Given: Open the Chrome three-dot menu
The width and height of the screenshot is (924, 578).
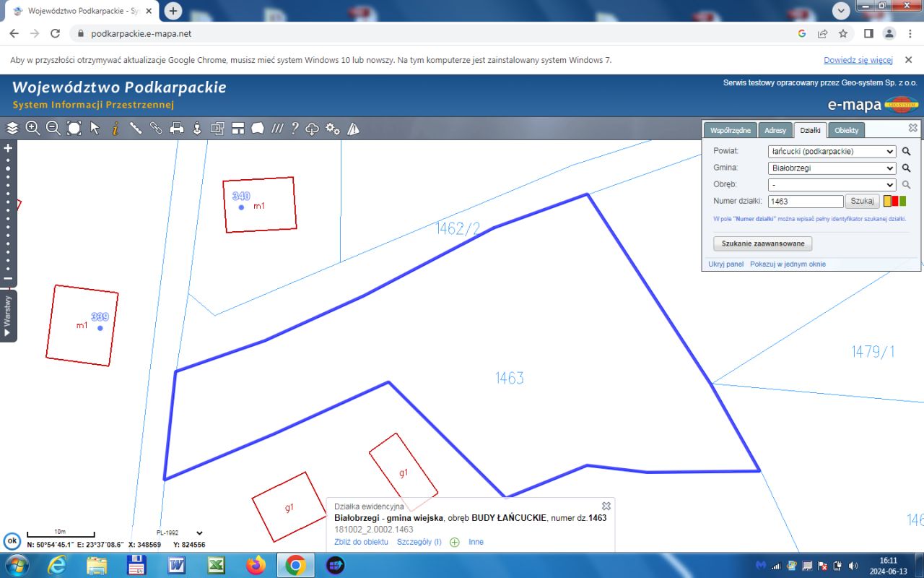Looking at the screenshot, I should tap(910, 33).
